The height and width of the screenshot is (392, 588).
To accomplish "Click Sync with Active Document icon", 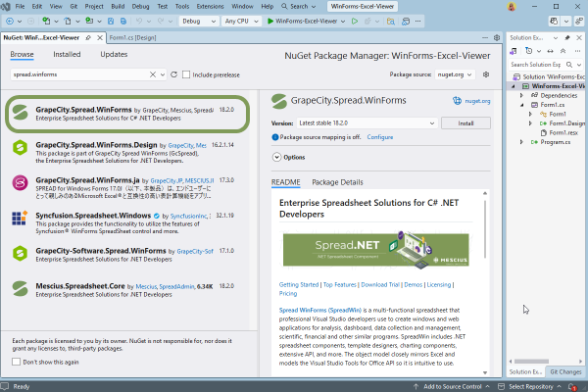I will click(x=550, y=51).
